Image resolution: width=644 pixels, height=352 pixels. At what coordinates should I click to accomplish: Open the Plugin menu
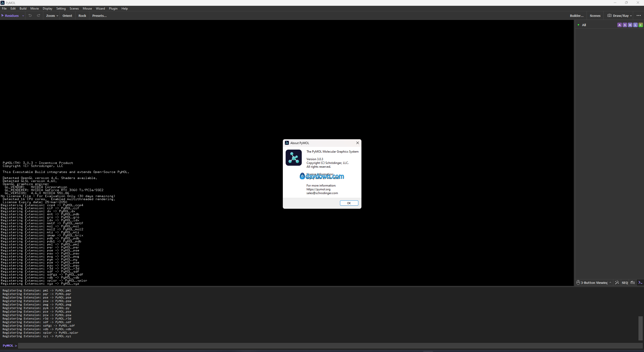[113, 8]
